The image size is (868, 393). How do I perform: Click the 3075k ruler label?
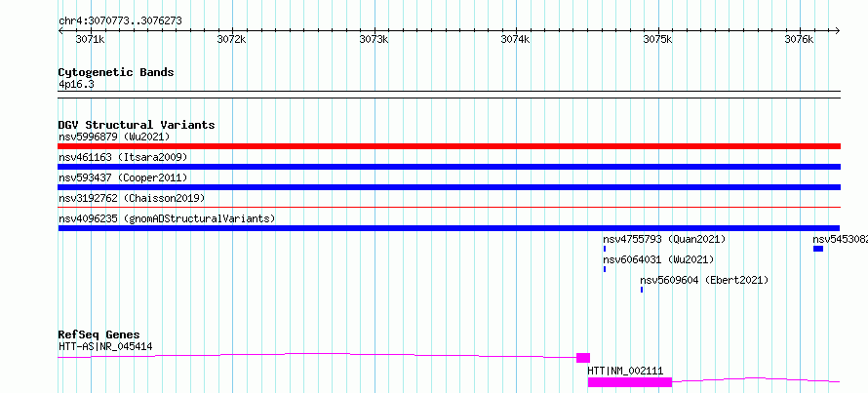click(658, 40)
